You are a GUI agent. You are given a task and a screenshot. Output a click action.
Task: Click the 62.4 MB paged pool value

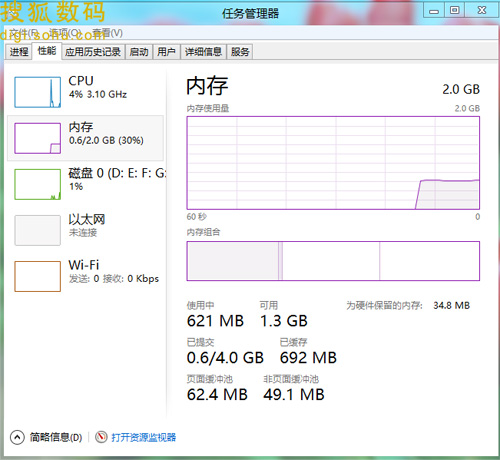click(x=217, y=395)
